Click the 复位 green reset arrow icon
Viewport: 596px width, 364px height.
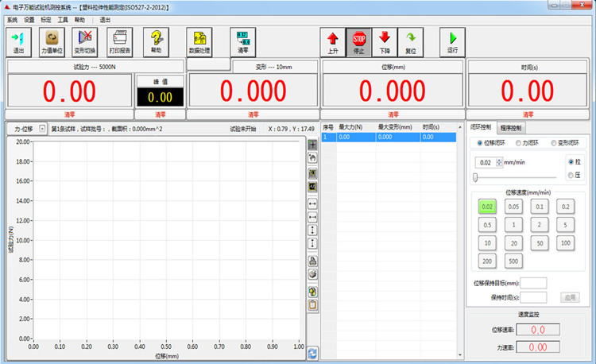click(x=411, y=42)
